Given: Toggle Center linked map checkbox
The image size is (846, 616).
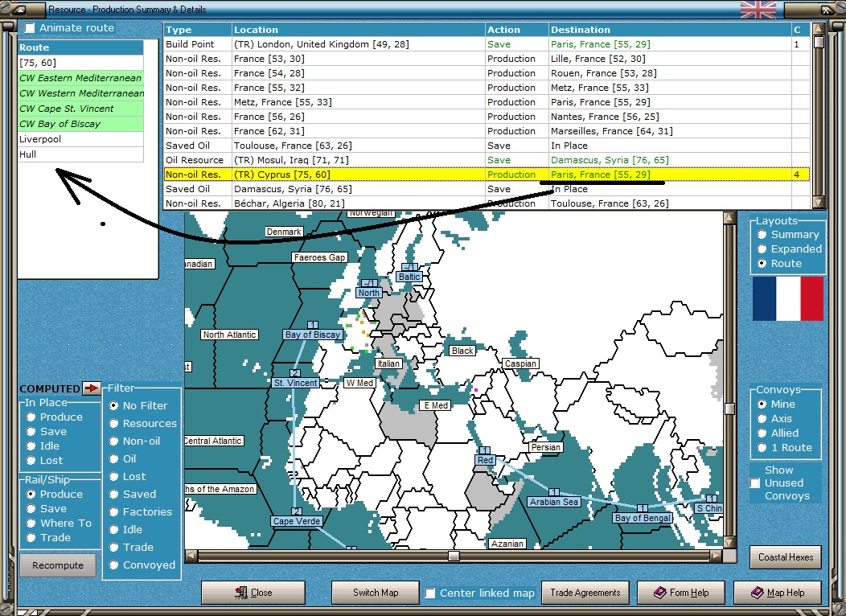Looking at the screenshot, I should pos(430,593).
